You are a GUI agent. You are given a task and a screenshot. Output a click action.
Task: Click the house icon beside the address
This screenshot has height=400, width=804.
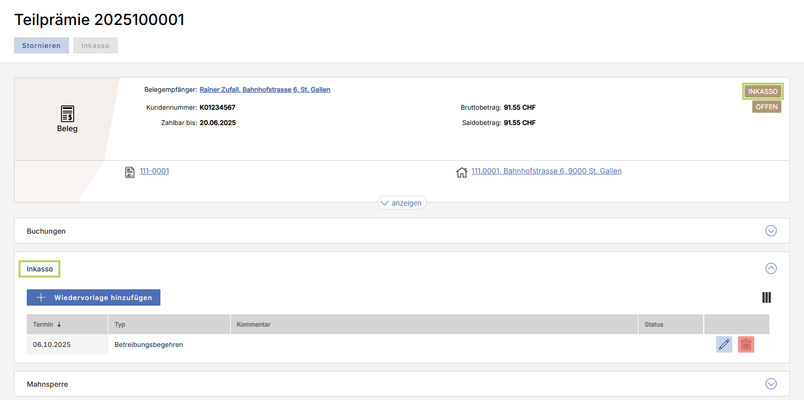click(x=462, y=172)
